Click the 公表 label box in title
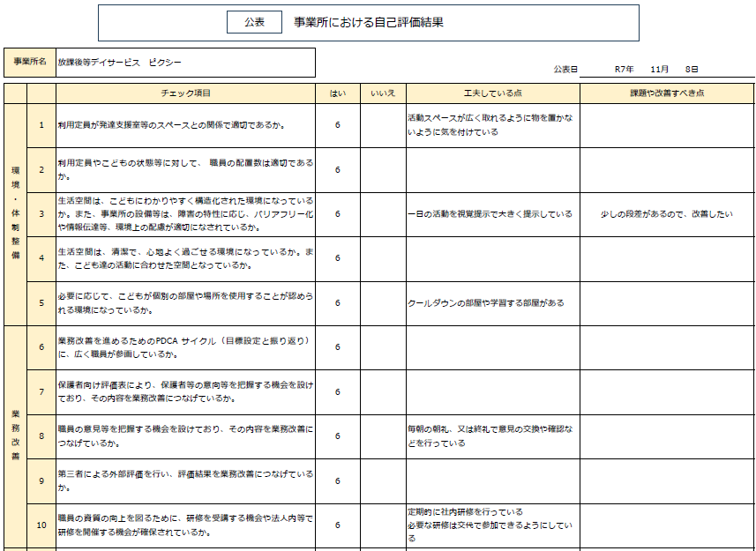The image size is (756, 551). pos(254,23)
